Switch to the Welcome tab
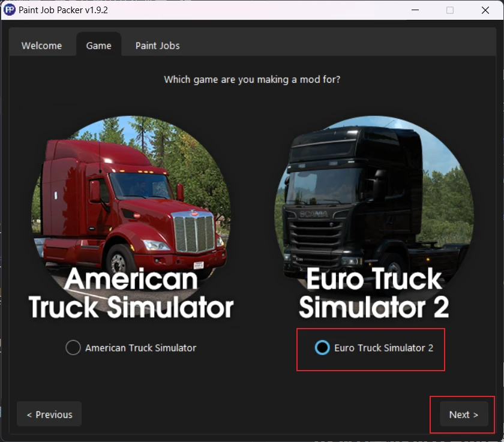Screen dimensions: 504x442 coord(42,46)
